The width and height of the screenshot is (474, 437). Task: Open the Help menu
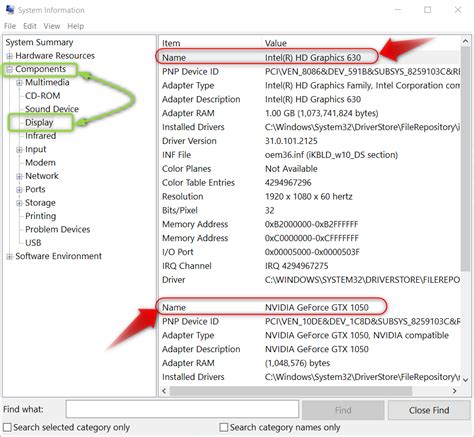(76, 26)
